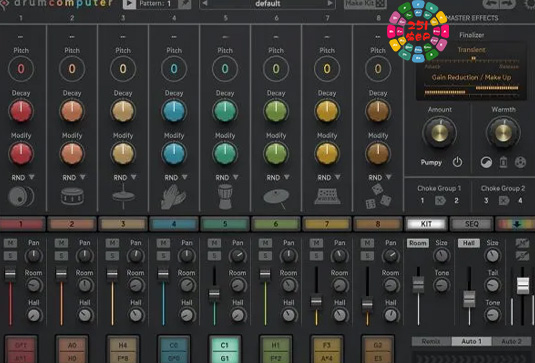The width and height of the screenshot is (535, 363).
Task: Click the clapping hands icon of channel 4
Action: coord(174,197)
